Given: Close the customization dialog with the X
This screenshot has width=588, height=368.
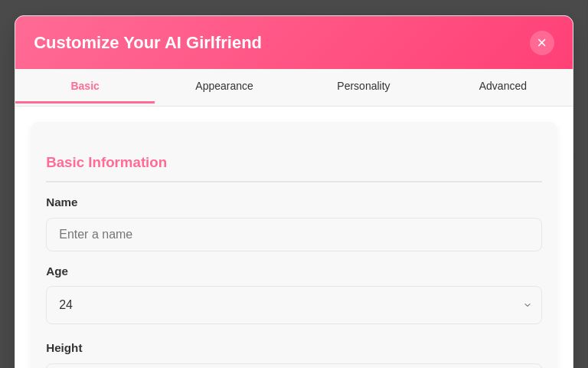Looking at the screenshot, I should click(x=541, y=43).
